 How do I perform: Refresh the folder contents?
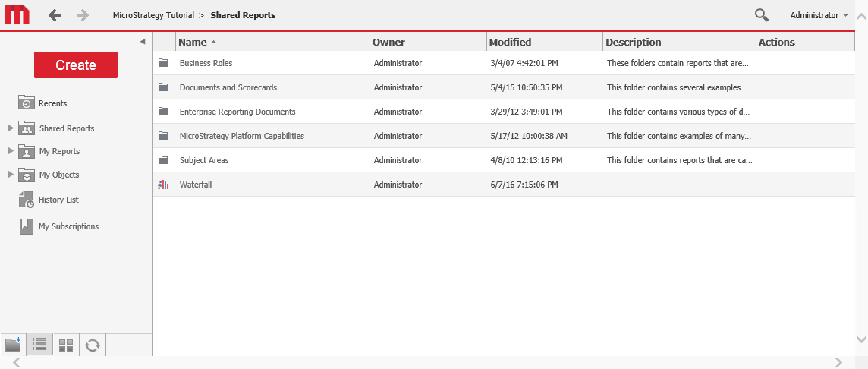pyautogui.click(x=93, y=345)
